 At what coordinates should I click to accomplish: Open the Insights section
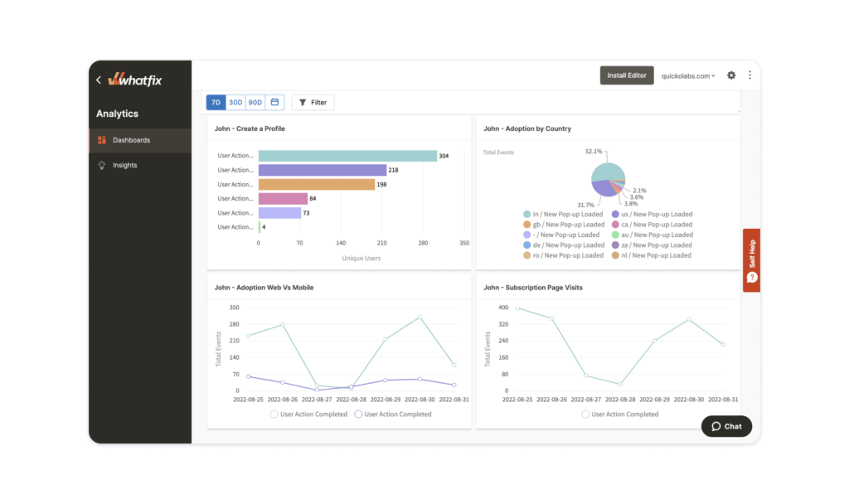point(140,165)
